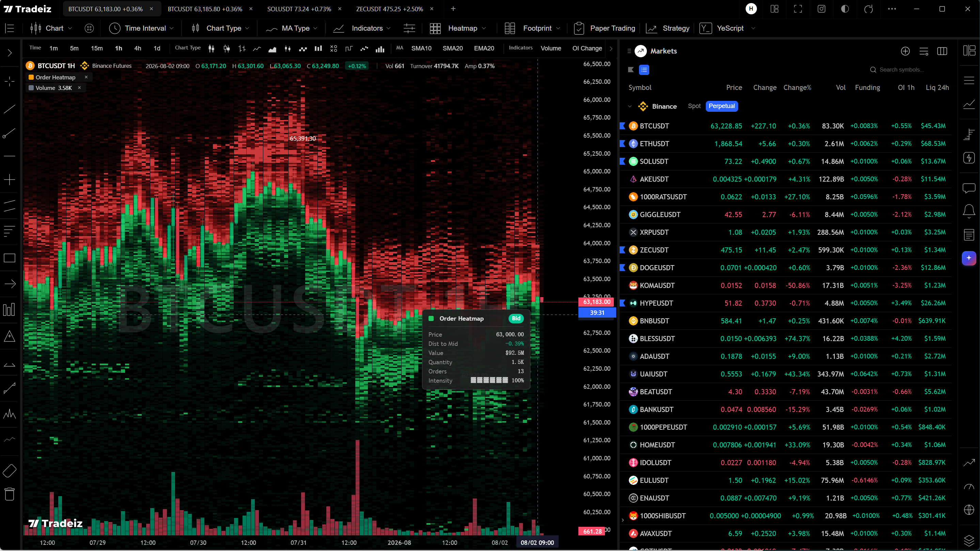This screenshot has height=551, width=980.
Task: Click the trash icon to delete drawings
Action: tap(10, 494)
